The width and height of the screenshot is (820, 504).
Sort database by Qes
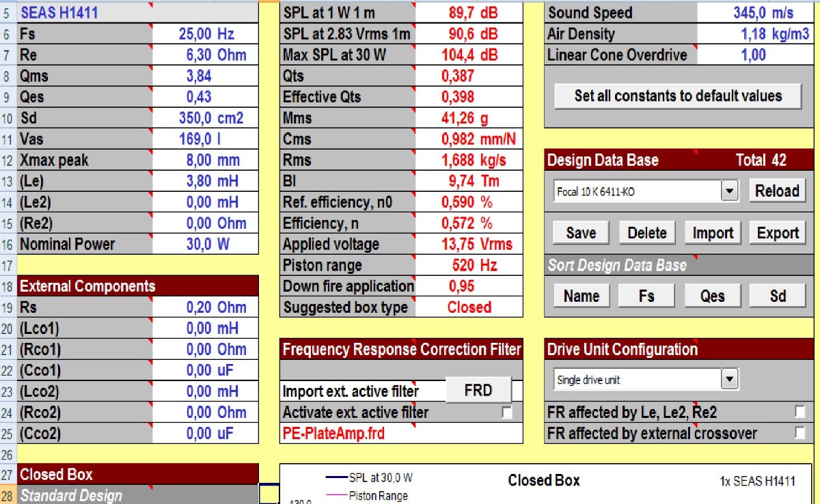click(713, 296)
